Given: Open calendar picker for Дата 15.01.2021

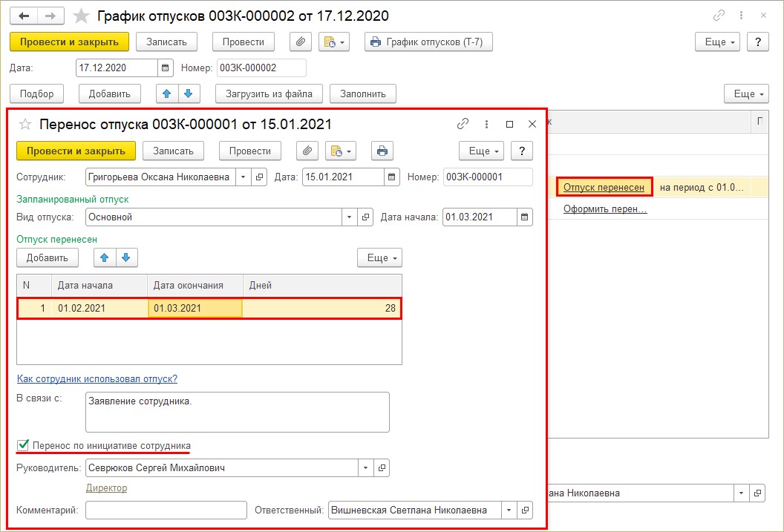Looking at the screenshot, I should click(x=391, y=177).
